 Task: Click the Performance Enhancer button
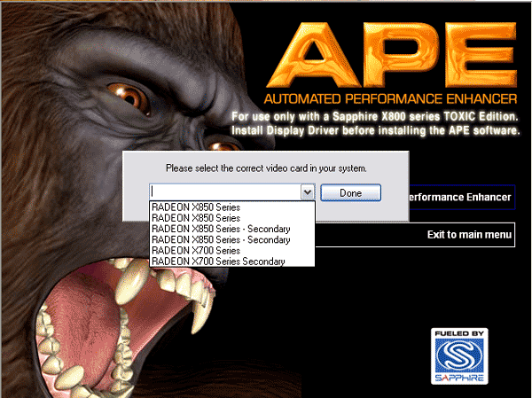coord(459,197)
